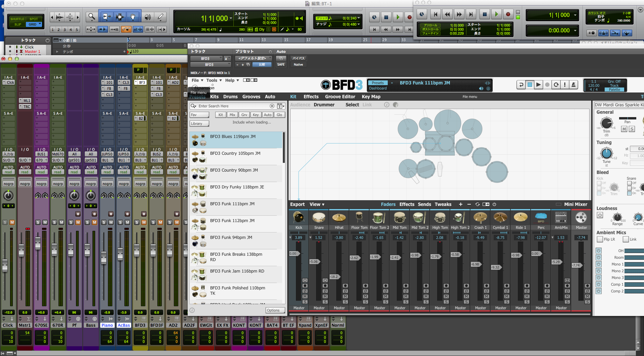Screen dimensions: 644x356
Task: Open the BFD3 Tools menu dropdown
Action: 214,80
